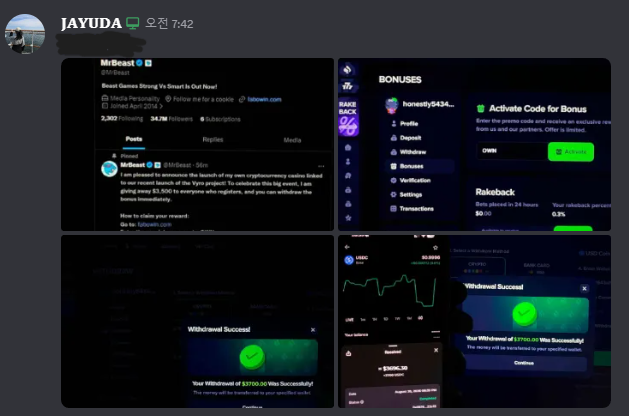Click the labowin.com link in profile bio
Image resolution: width=629 pixels, height=416 pixels.
coord(264,99)
